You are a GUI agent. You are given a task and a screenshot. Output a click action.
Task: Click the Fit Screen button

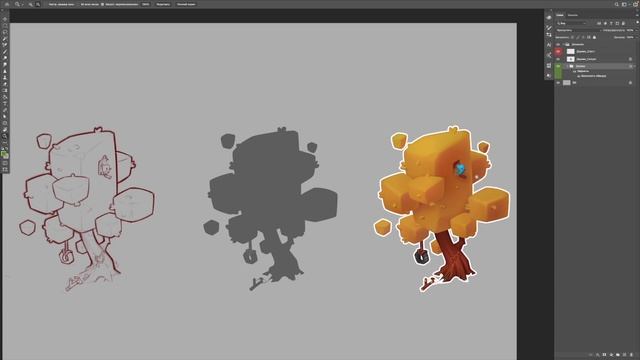(x=163, y=4)
